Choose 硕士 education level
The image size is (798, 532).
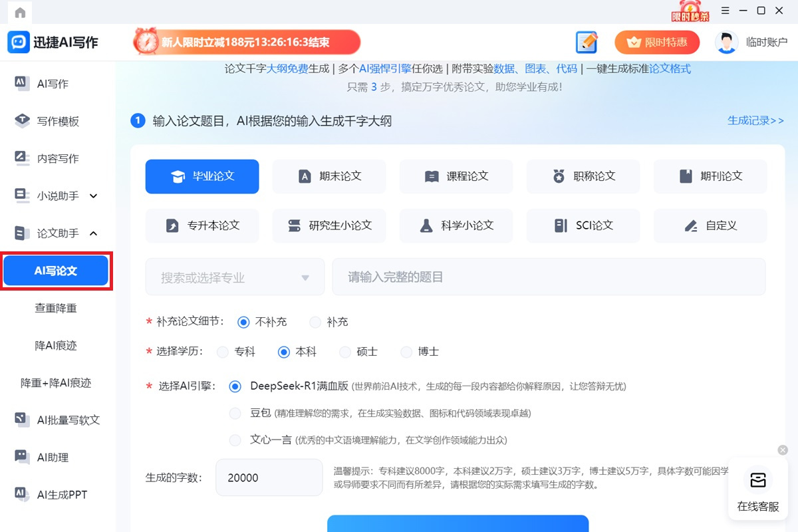pos(345,352)
